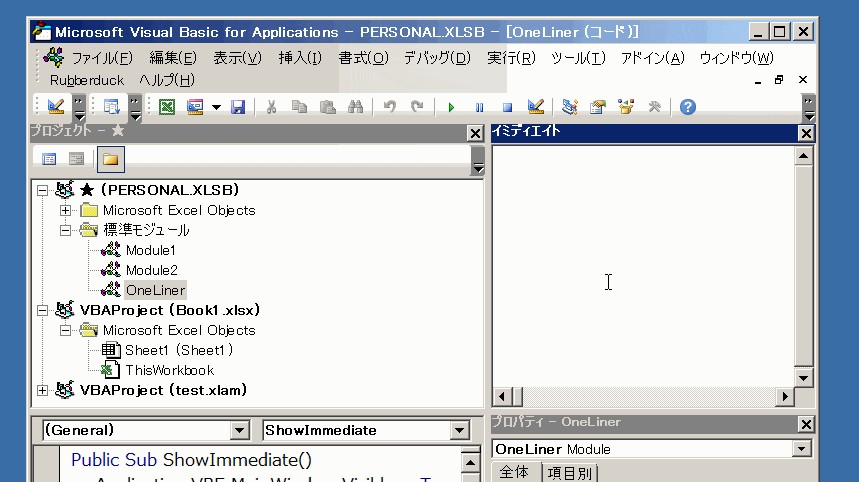This screenshot has height=482, width=859.
Task: Click Immediate window scroll up arrow
Action: (x=803, y=156)
